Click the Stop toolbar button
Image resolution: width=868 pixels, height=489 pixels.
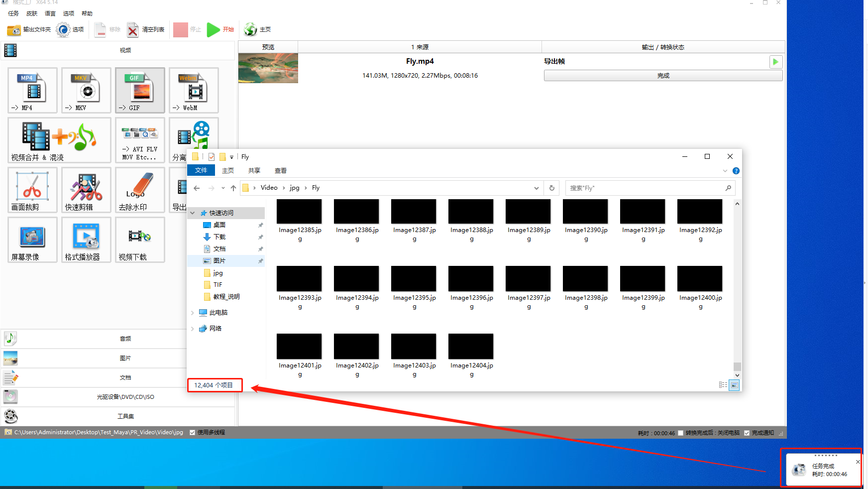pos(187,30)
